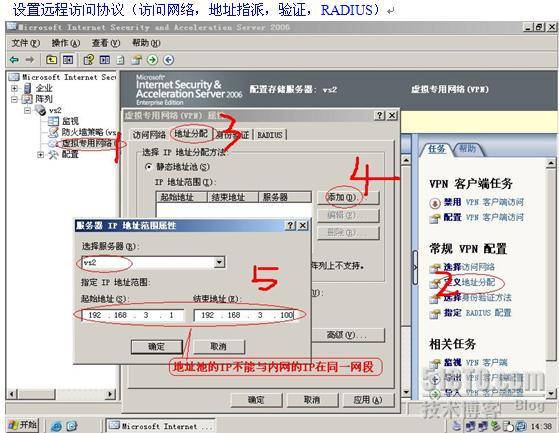Select 防火墙策略 in the console tree
The image size is (559, 433).
pyautogui.click(x=89, y=132)
